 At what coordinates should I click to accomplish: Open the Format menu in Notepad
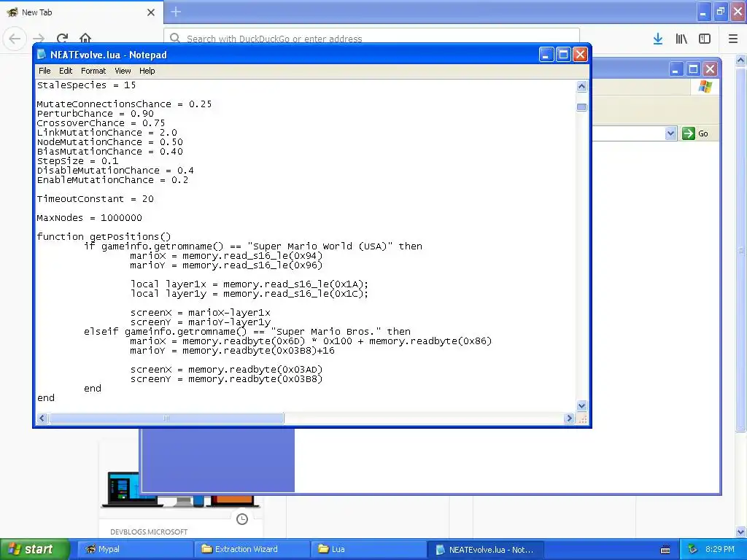pos(93,71)
